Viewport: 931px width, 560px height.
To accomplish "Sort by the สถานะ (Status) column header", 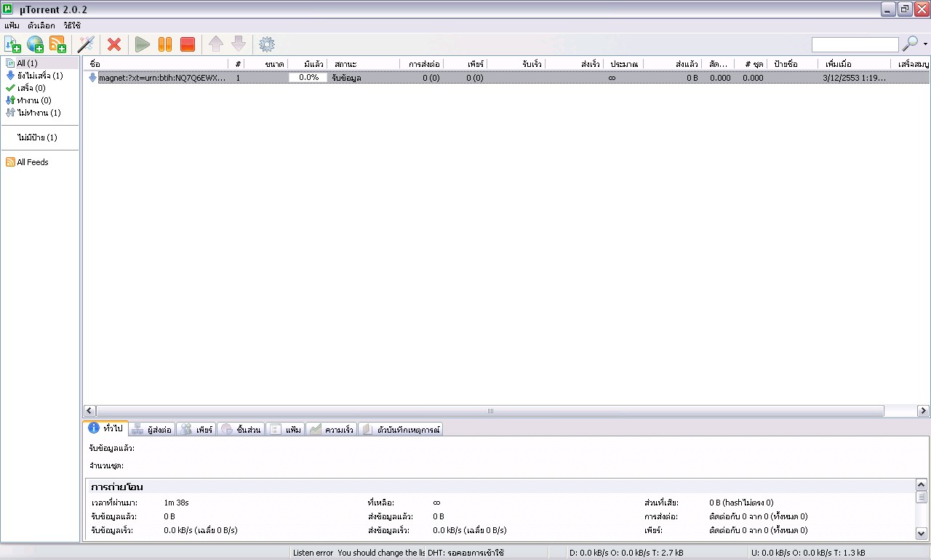I will [363, 64].
